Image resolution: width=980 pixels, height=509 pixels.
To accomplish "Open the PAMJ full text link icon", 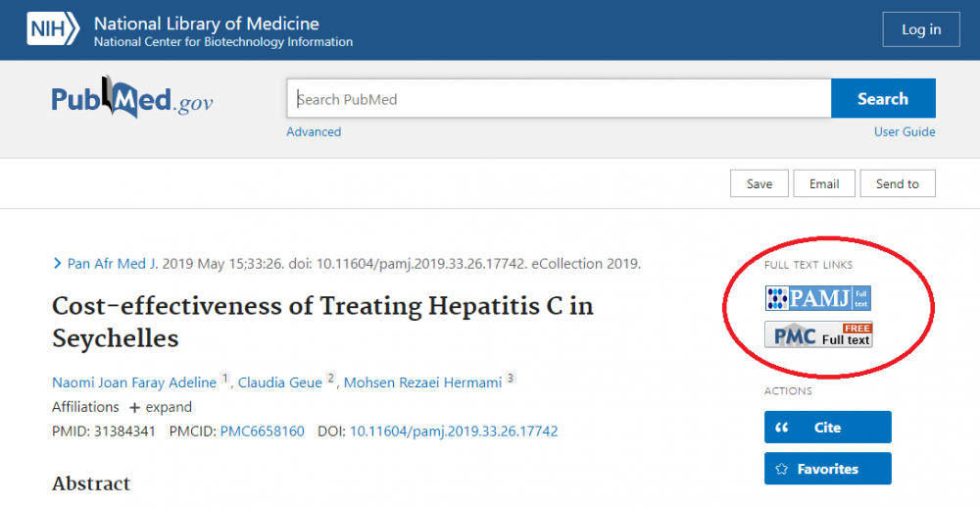I will click(x=817, y=298).
